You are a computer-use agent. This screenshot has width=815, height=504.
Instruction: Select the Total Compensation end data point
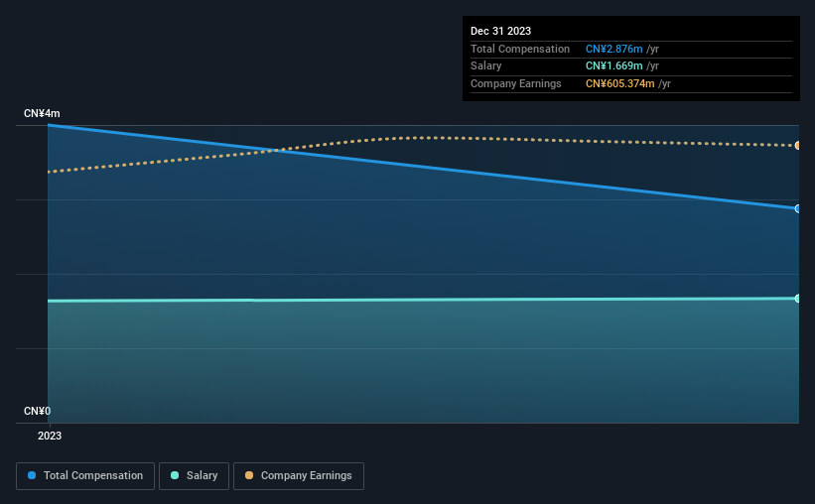click(797, 209)
